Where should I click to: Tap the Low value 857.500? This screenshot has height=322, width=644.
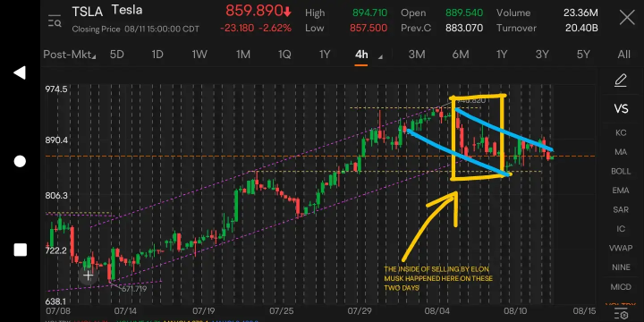369,28
